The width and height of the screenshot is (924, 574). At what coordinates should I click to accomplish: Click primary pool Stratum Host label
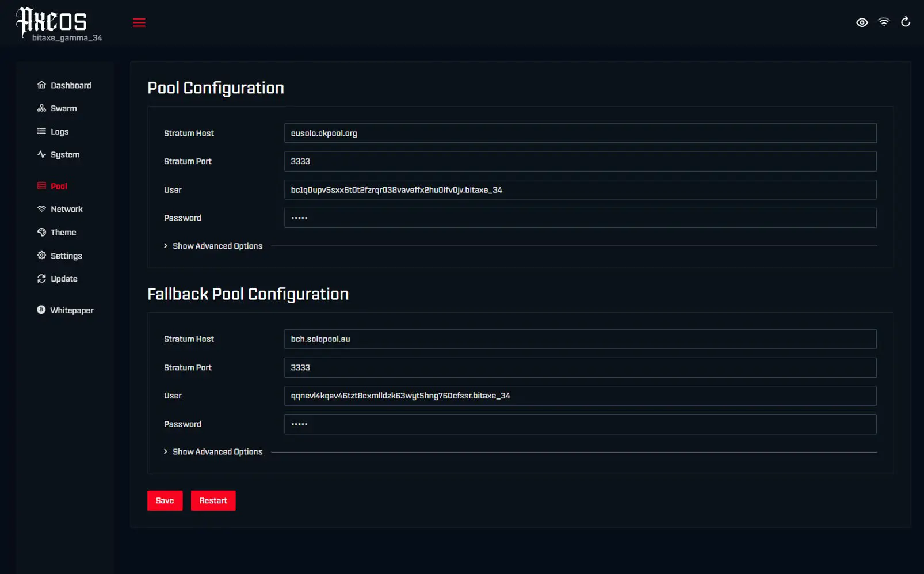[x=189, y=133]
